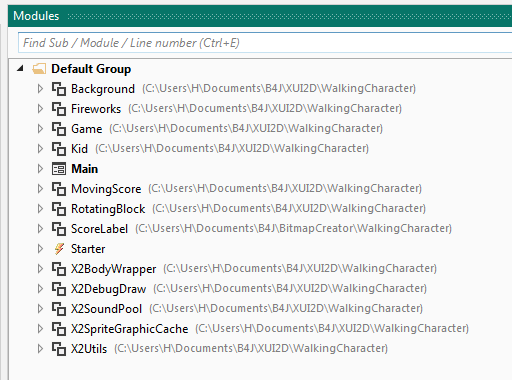Select the MovingScore module

click(x=106, y=189)
